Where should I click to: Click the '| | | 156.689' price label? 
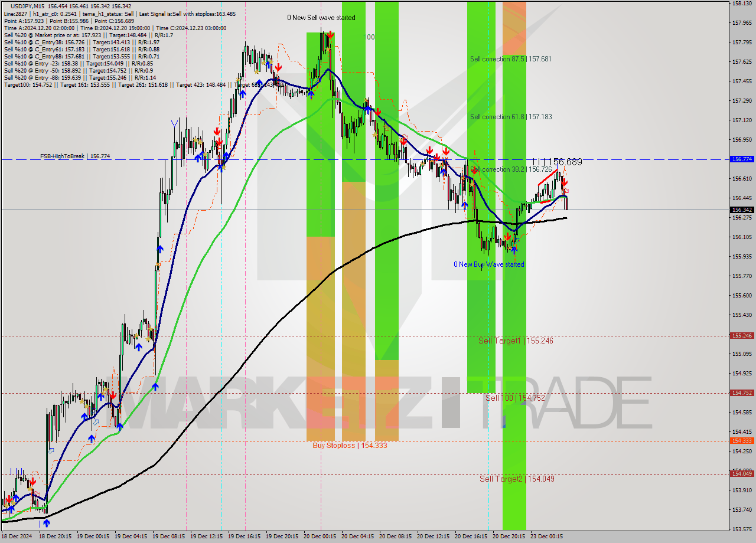pos(557,161)
